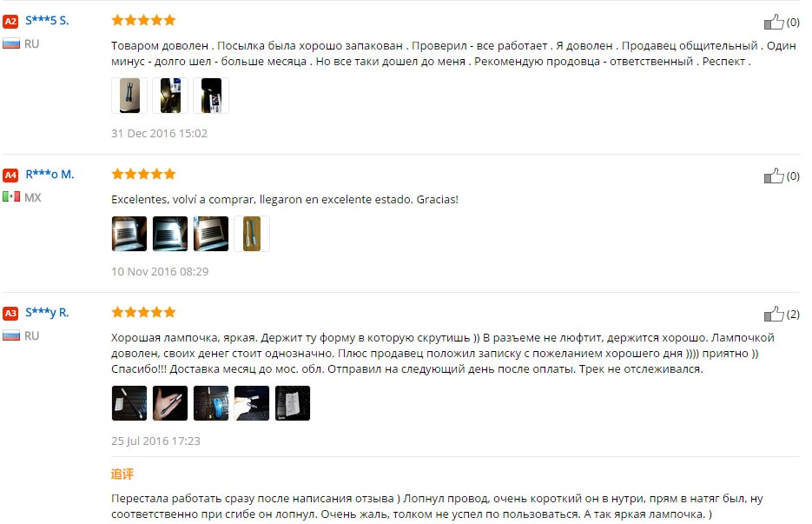Open first photo in S***5 S. review

[129, 96]
